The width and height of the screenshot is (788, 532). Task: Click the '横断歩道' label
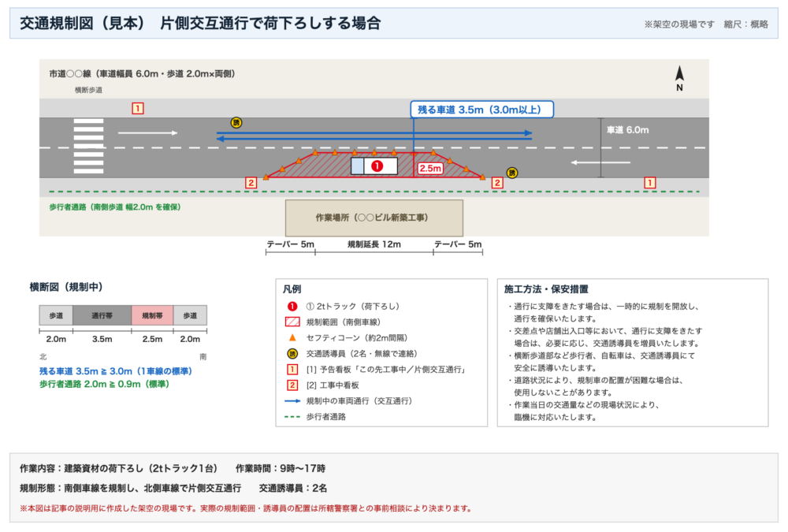point(88,90)
